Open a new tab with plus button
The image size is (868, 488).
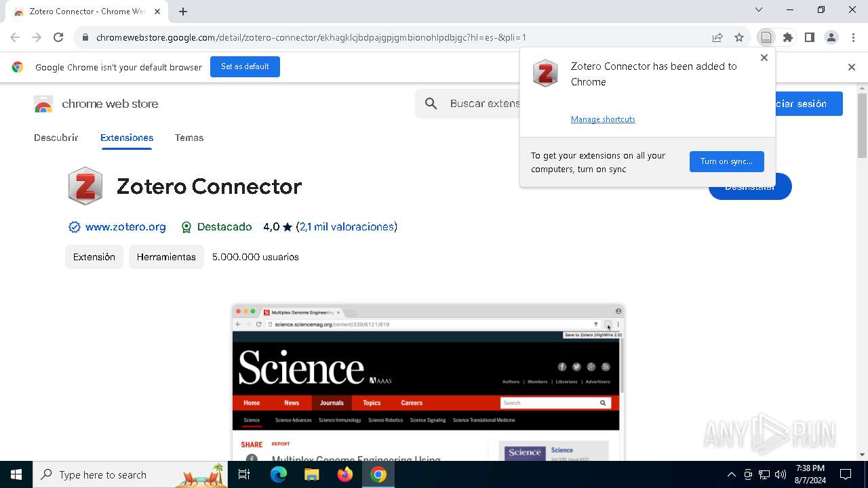(183, 11)
